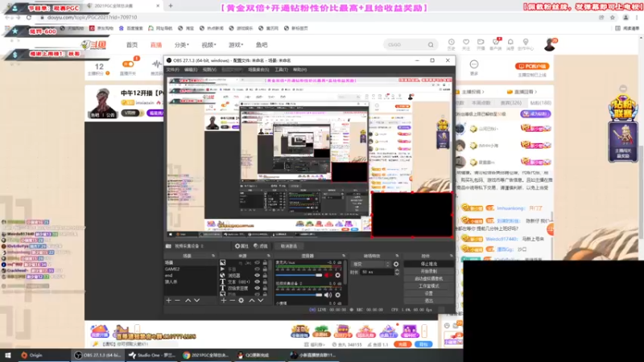Viewport: 644px width, 362px height.
Task: Toggle visibility of browser source
Action: click(257, 275)
